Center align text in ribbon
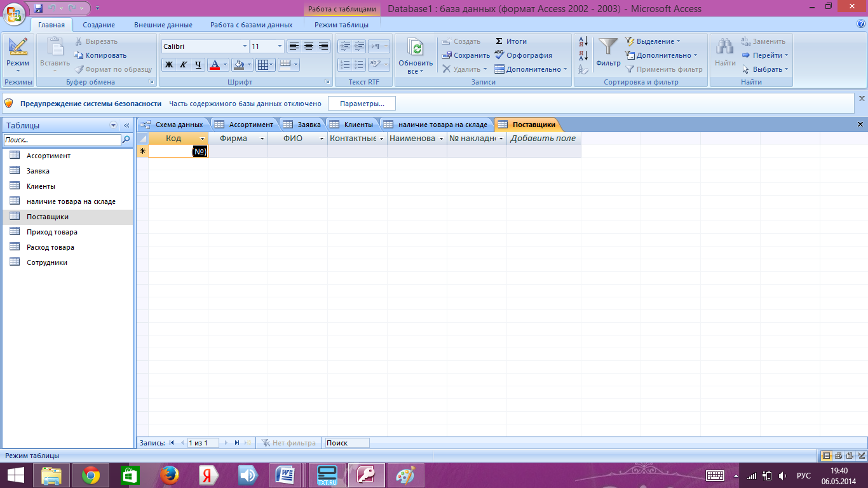868x488 pixels. point(309,46)
